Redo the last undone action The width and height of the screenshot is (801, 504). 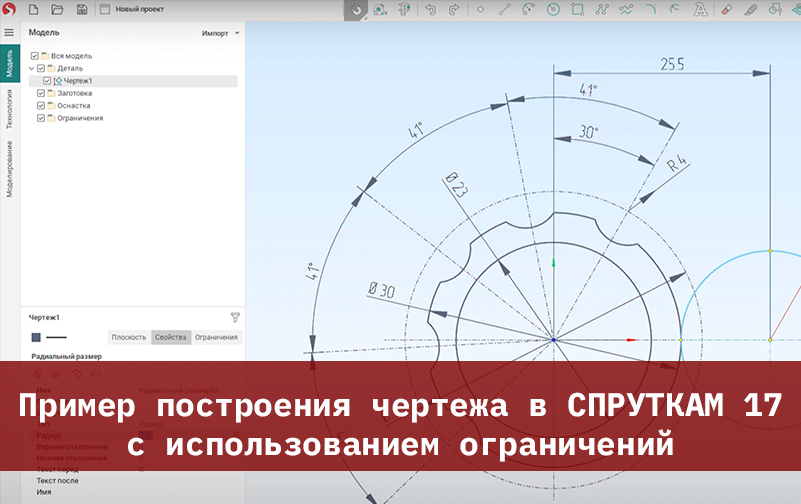point(454,9)
